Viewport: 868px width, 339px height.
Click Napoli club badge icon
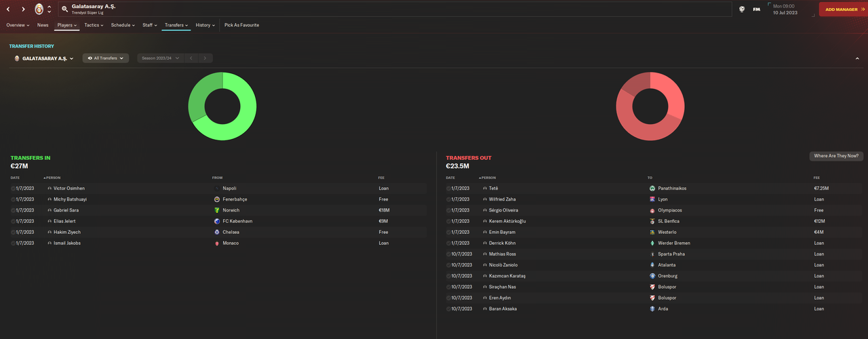[217, 188]
